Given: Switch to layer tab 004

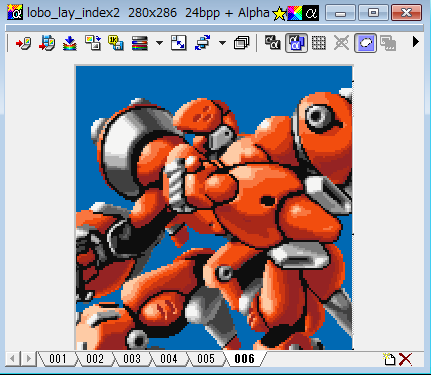Looking at the screenshot, I should click(x=169, y=359).
